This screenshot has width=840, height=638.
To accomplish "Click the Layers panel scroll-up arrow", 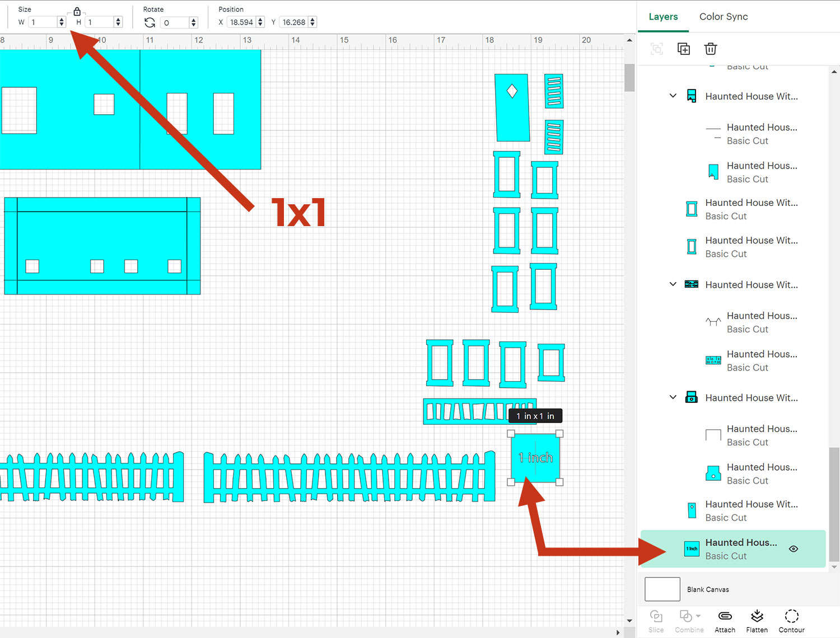I will point(834,72).
